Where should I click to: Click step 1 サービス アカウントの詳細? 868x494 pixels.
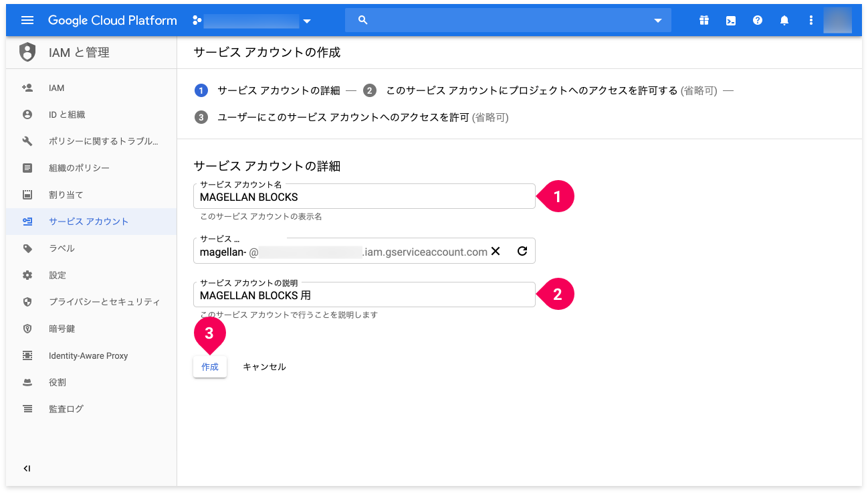[x=267, y=90]
